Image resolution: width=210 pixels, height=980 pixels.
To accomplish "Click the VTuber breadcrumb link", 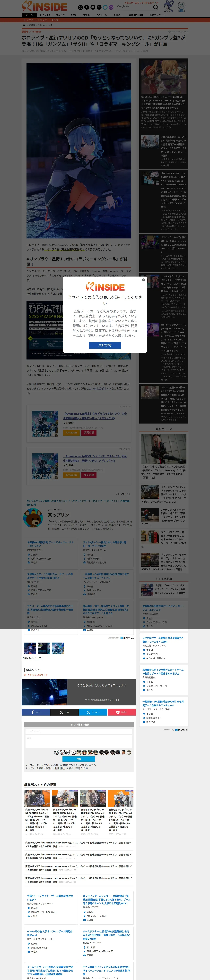I will 42,25.
